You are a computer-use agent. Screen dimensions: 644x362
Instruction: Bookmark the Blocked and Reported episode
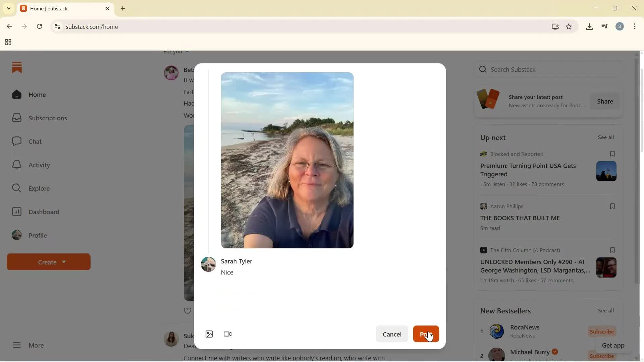pos(612,154)
